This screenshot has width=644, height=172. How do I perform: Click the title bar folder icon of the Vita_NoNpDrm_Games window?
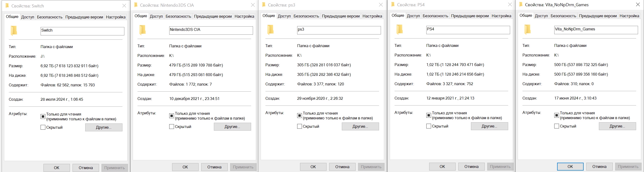[521, 4]
